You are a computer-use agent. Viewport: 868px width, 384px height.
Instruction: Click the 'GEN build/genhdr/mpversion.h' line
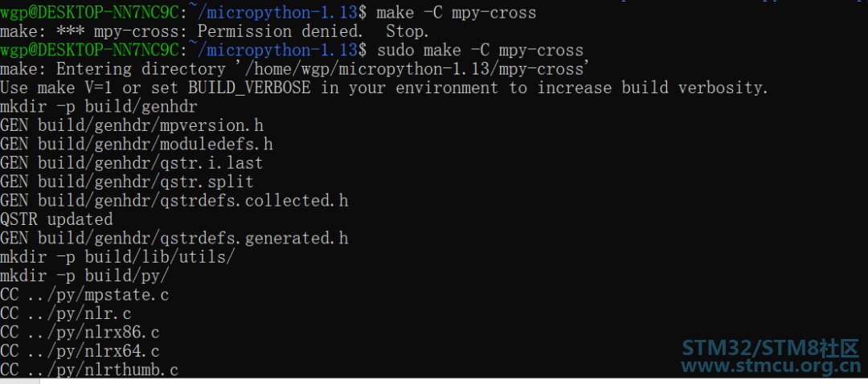[132, 126]
